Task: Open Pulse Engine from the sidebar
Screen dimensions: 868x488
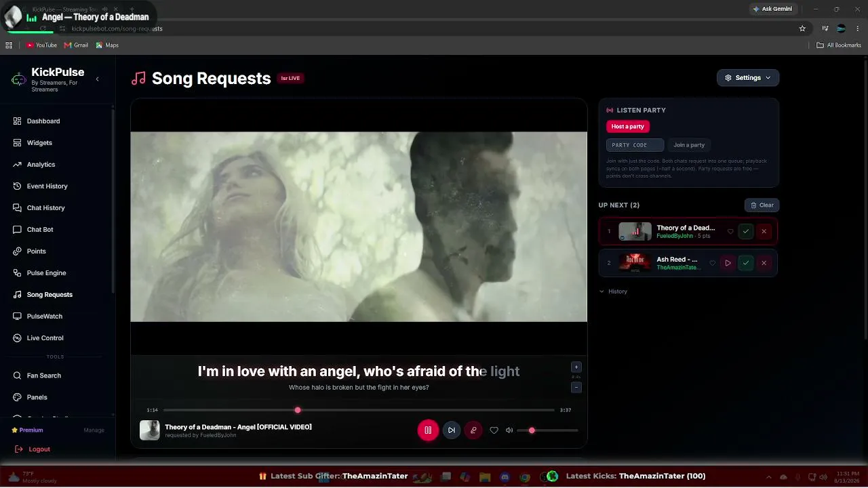Action: point(46,273)
